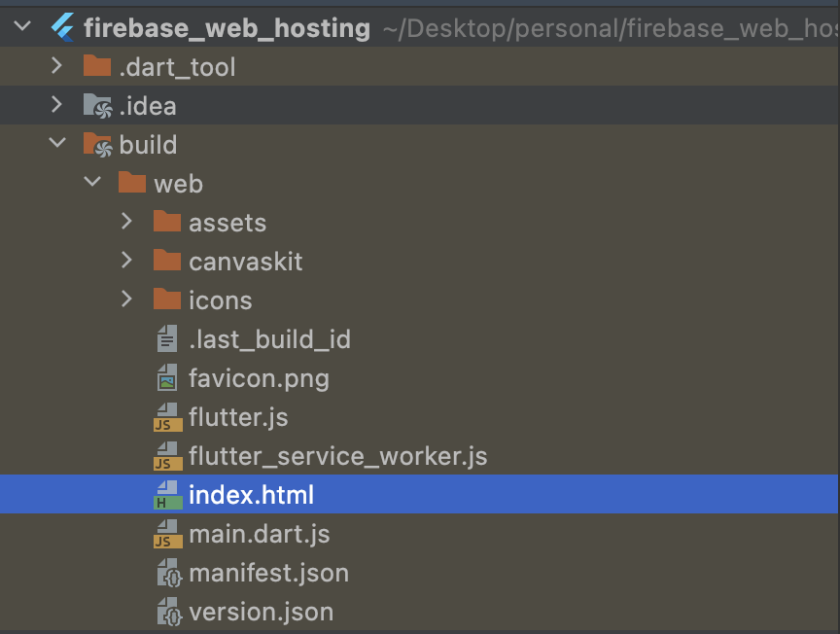Expand the .dart_tool folder
The width and height of the screenshot is (840, 634).
[56, 65]
